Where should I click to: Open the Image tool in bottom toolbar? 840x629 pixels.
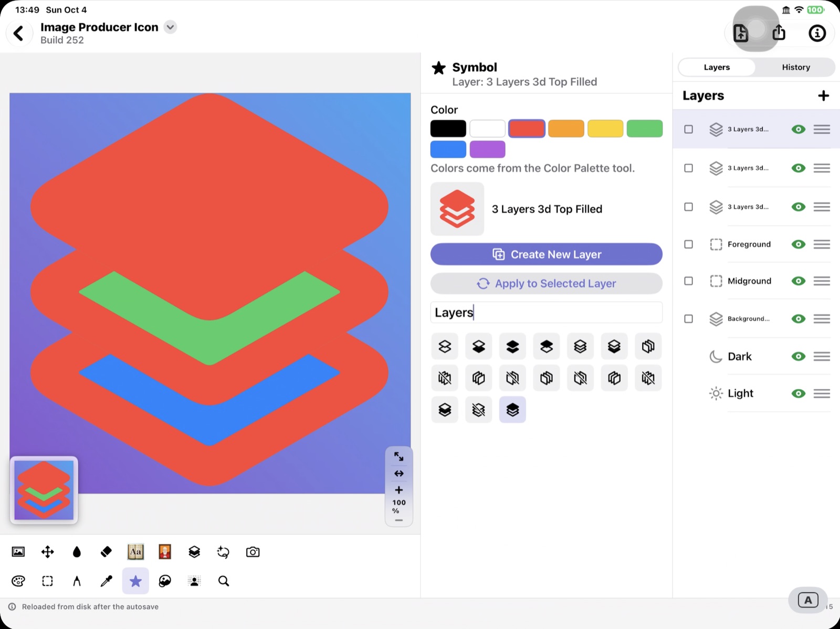[x=18, y=552]
